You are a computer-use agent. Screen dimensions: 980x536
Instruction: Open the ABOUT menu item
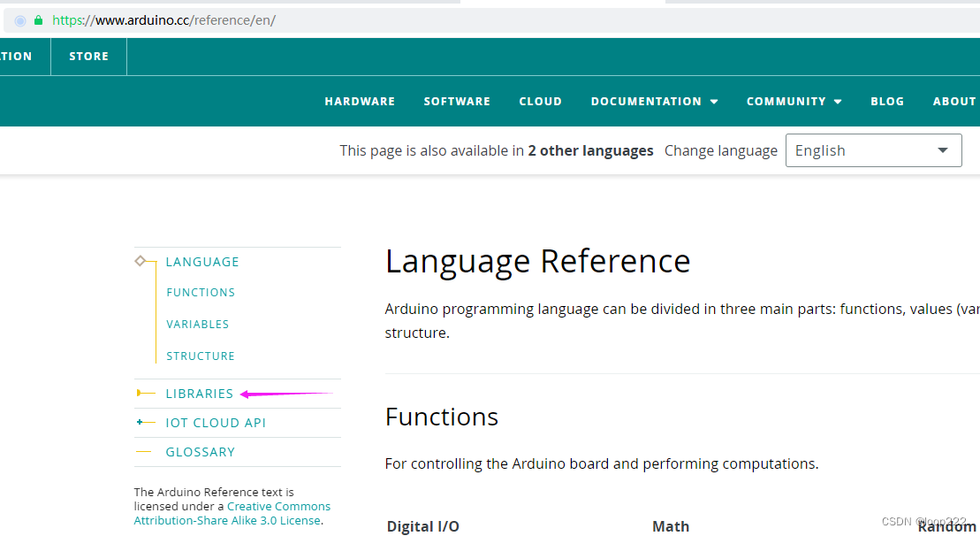pos(954,102)
